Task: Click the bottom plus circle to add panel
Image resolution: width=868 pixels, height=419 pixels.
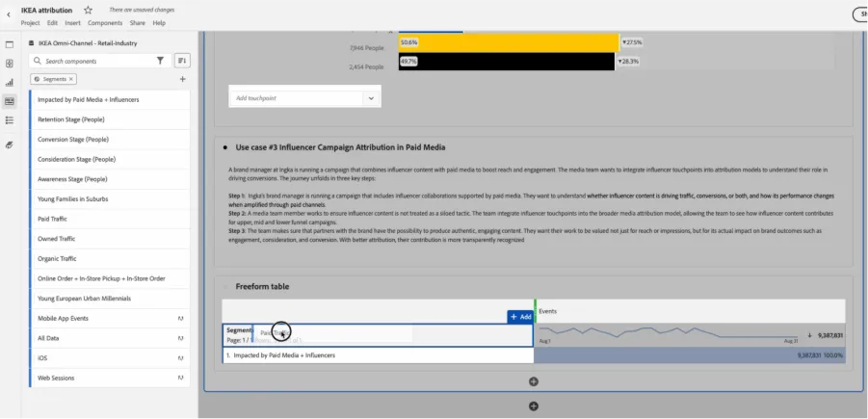Action: [534, 406]
